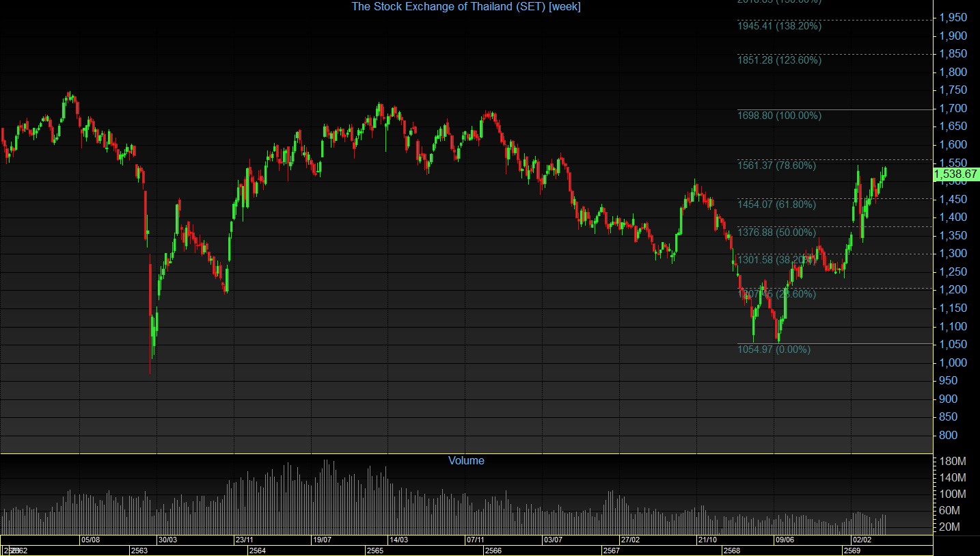Screen dimensions: 980x556
Task: Click the 180M volume axis label
Action: 953,462
